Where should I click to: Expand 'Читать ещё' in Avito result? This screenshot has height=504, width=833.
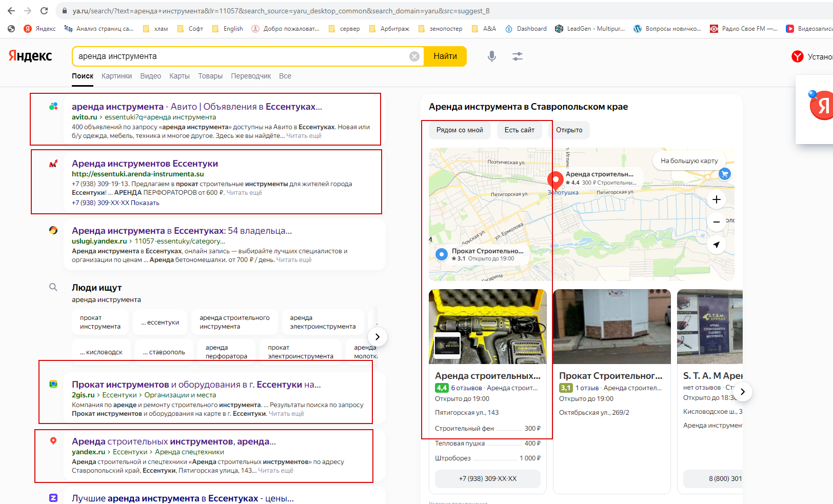pos(304,136)
